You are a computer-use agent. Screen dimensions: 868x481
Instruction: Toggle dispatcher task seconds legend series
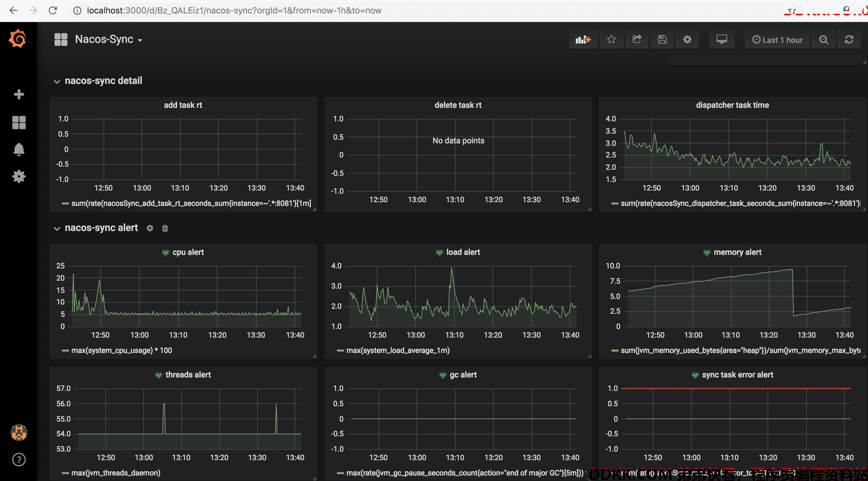(x=740, y=204)
